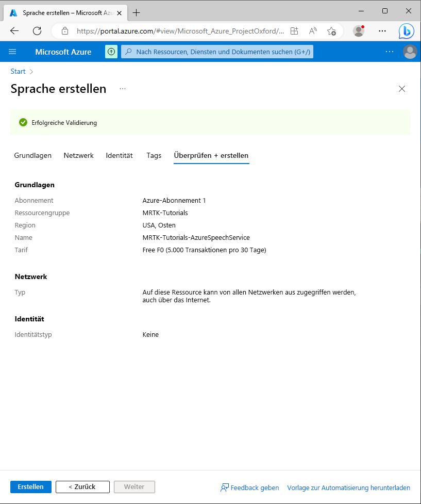The height and width of the screenshot is (504, 421).
Task: Click the browser address bar URL
Action: (x=180, y=31)
